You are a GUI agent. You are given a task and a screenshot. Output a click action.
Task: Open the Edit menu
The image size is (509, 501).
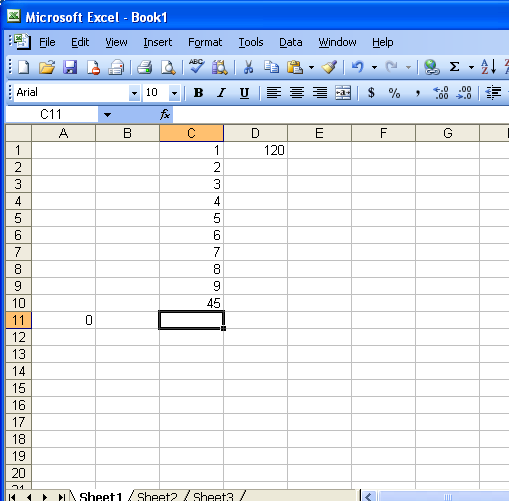click(80, 42)
